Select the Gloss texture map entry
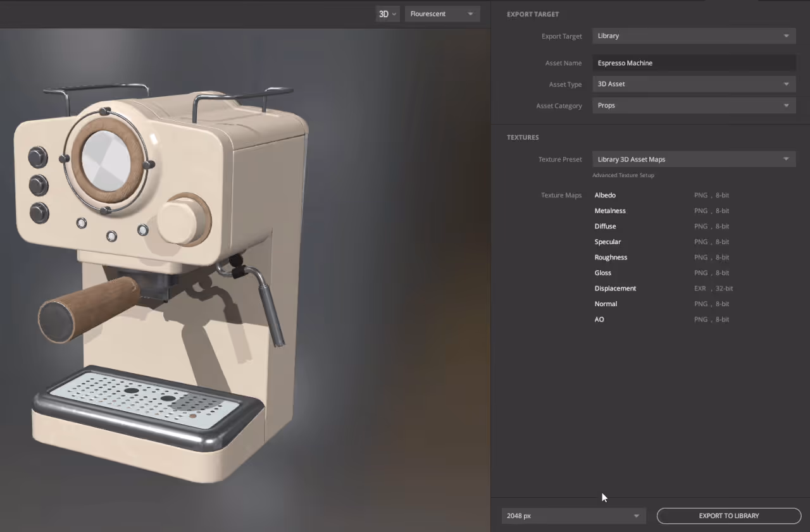This screenshot has width=810, height=532. [x=602, y=273]
